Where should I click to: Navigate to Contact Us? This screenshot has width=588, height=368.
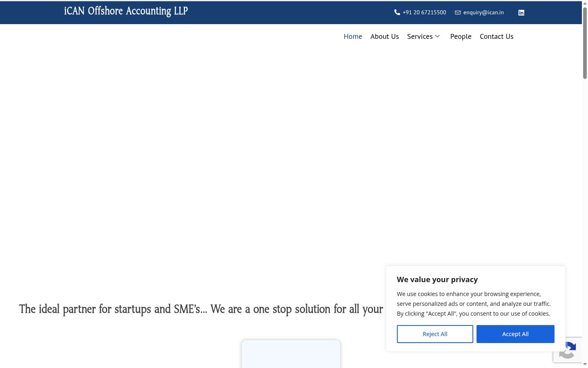click(497, 36)
